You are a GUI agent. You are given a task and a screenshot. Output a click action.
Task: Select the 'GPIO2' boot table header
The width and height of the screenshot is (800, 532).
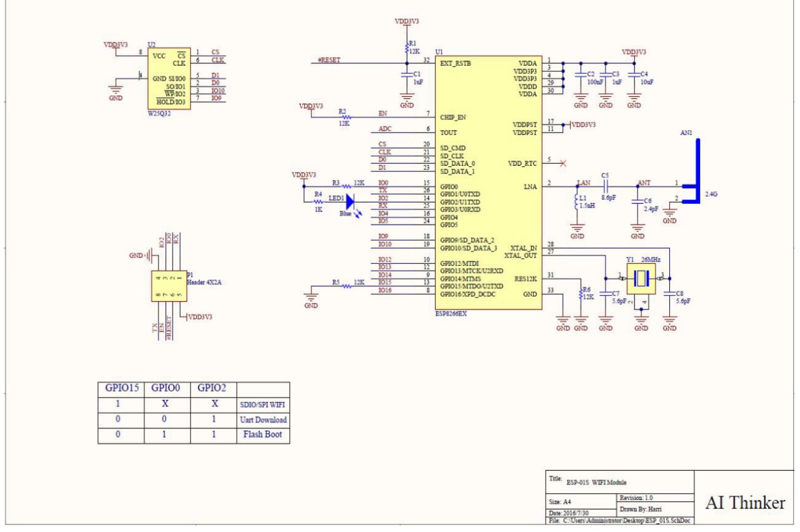(212, 388)
